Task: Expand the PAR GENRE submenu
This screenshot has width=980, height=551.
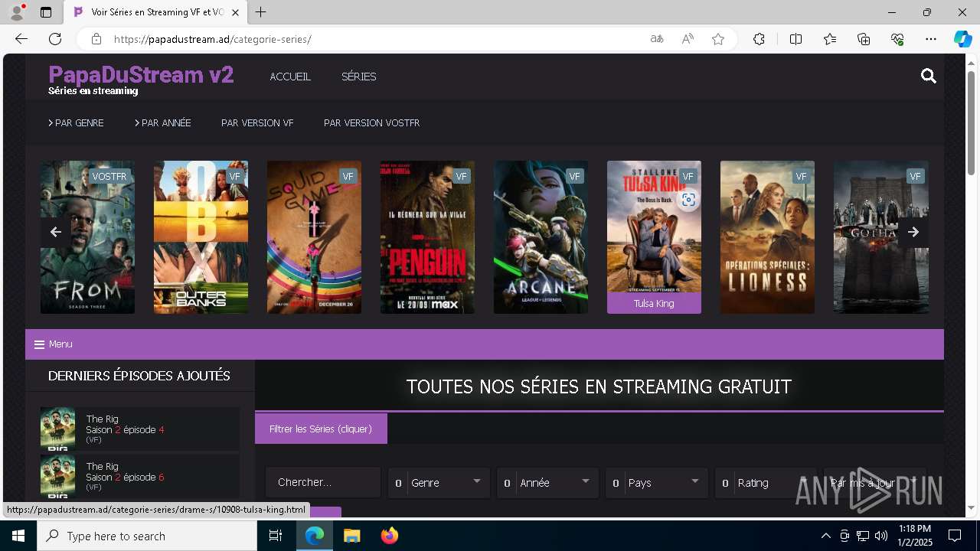Action: (x=76, y=122)
